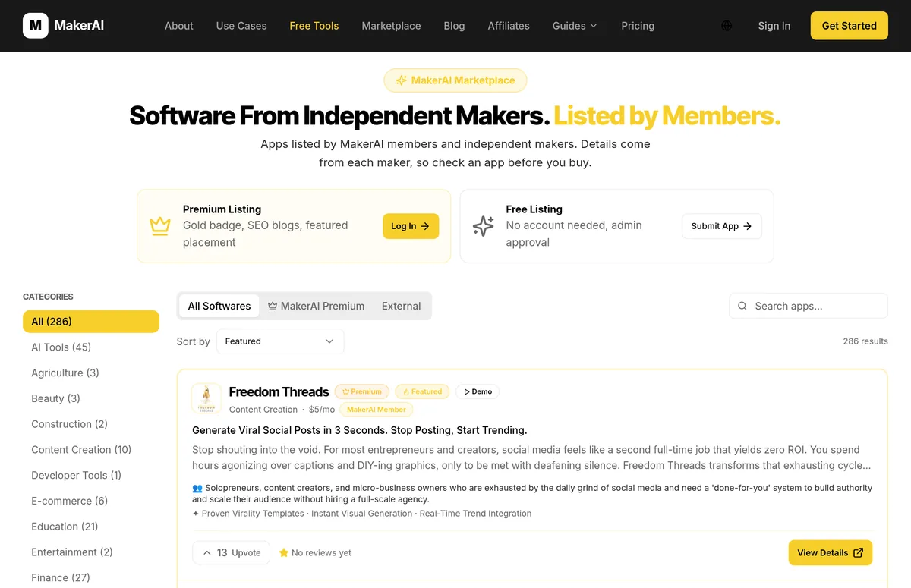Focus the Search apps field
Image resolution: width=911 pixels, height=588 pixels.
[x=809, y=306]
